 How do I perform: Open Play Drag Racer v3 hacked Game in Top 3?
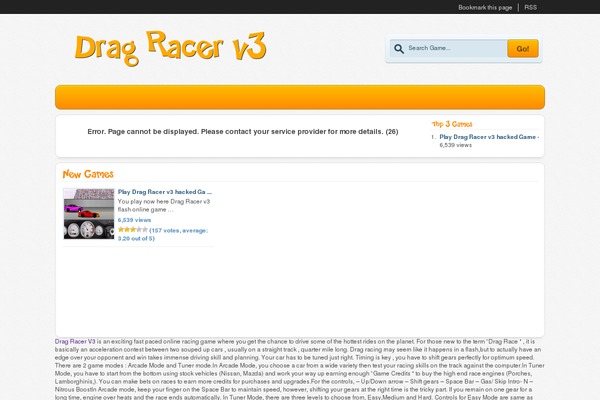(489, 137)
